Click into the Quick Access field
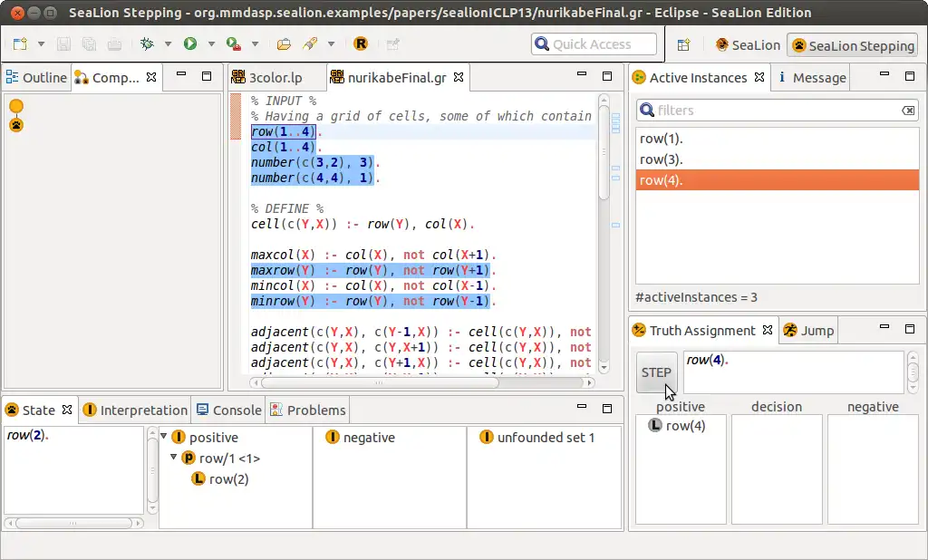Screen dimensions: 928x560 (x=594, y=43)
